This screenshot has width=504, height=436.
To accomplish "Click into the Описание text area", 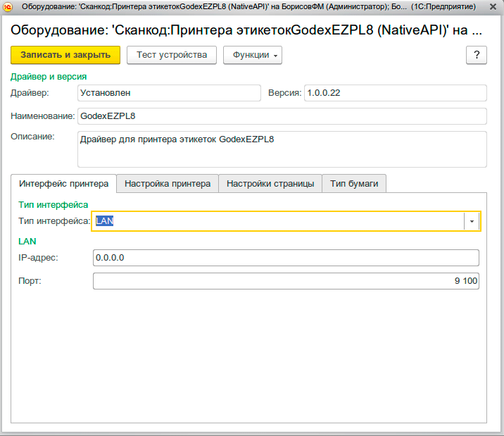I will [x=282, y=149].
